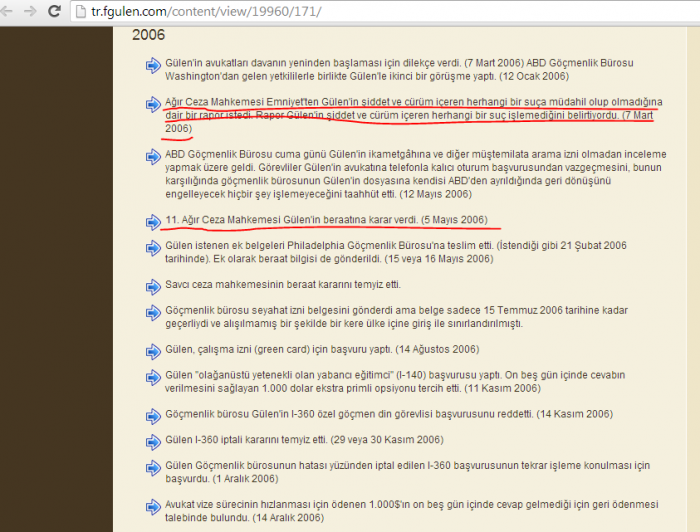This screenshot has width=700, height=532.
Task: Click the arrow bullet beside 'Gülen istenen ek belgeleri'
Action: pos(153,246)
